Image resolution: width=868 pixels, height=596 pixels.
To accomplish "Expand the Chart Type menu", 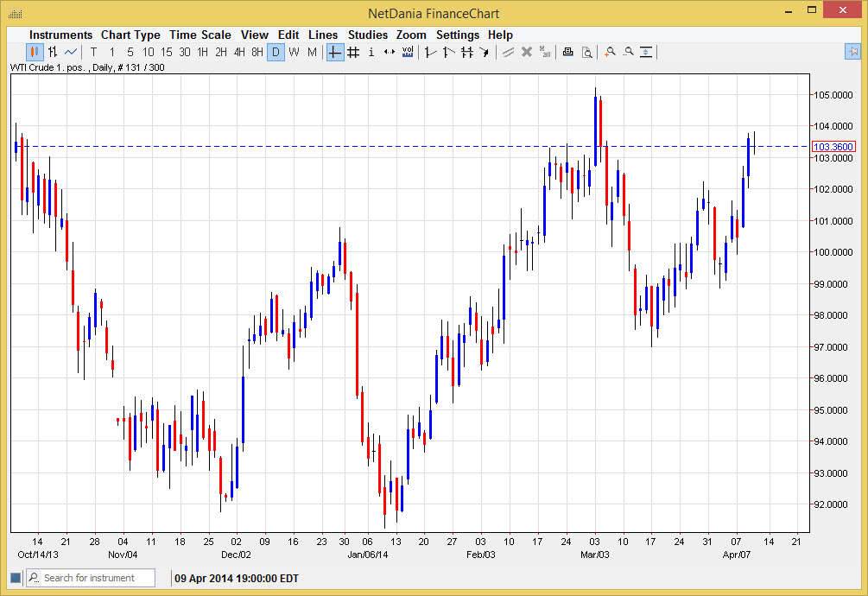I will [x=130, y=35].
